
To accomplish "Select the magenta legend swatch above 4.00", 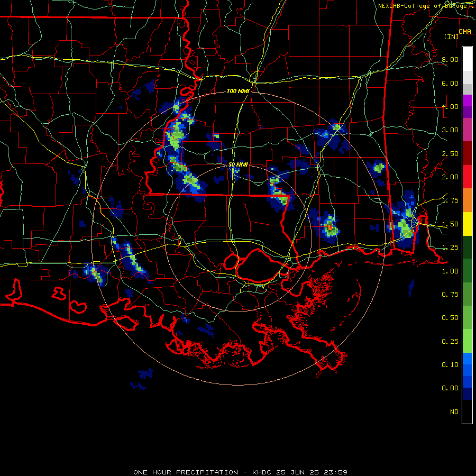I will point(467,100).
